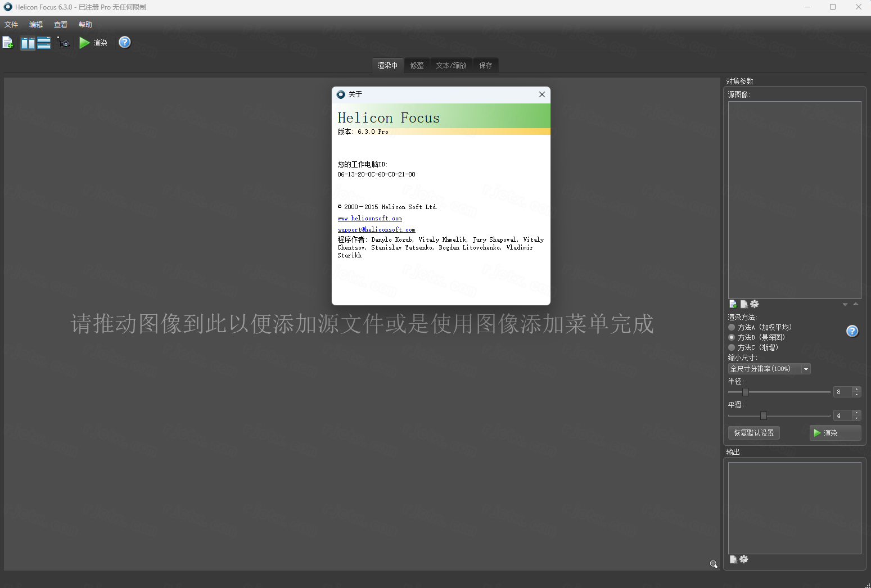Viewport: 871px width, 588px height.
Task: Decrease the 半径 value with down stepper
Action: click(856, 395)
